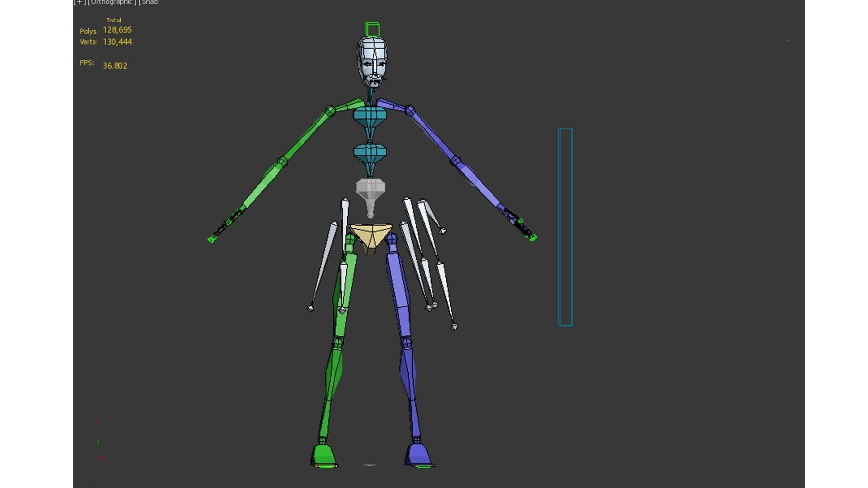Open the [+] viewport general menu
Screen dimensions: 868x488
point(80,2)
